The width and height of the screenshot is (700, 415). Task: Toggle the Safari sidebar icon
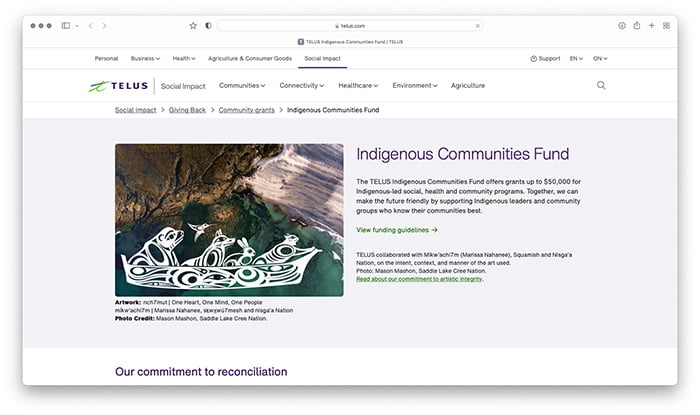(x=66, y=26)
